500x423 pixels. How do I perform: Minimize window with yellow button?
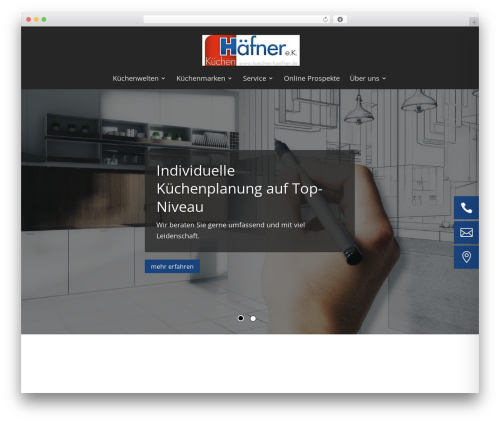(x=36, y=20)
